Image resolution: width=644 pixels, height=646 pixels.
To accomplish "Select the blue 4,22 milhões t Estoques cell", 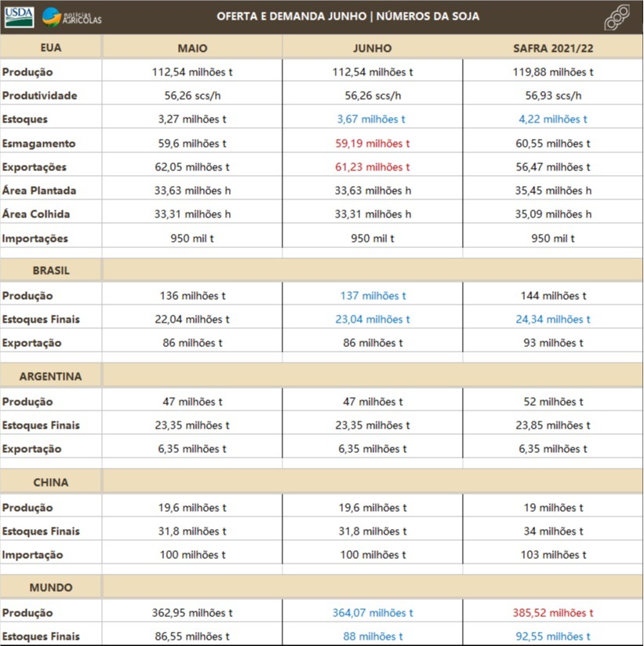I will [552, 119].
